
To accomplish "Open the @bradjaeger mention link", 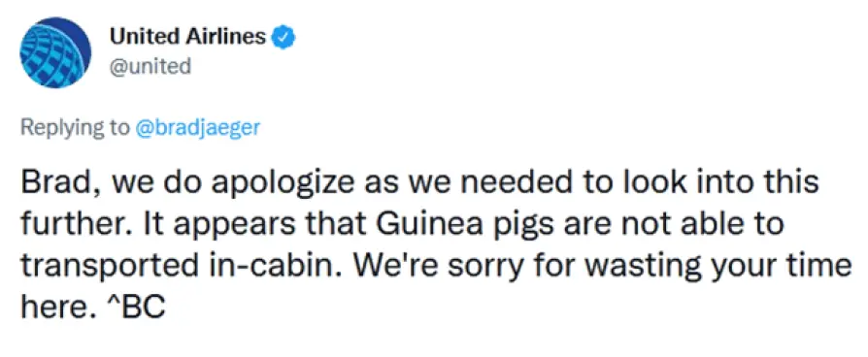I will [x=198, y=128].
